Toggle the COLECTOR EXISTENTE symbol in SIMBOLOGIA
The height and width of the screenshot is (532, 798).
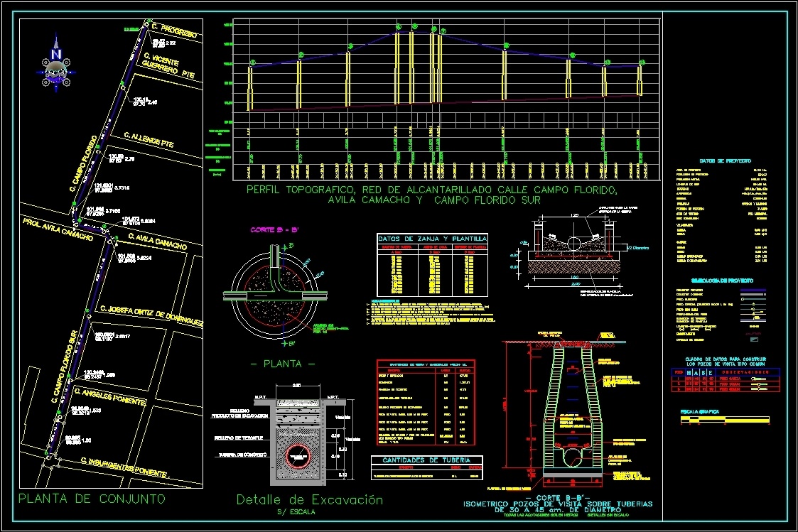[753, 294]
